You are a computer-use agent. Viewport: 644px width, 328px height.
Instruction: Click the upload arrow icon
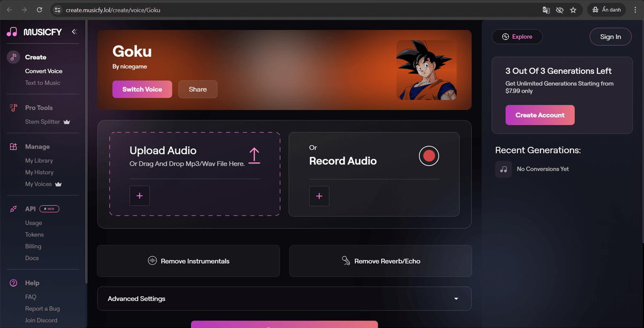point(254,155)
